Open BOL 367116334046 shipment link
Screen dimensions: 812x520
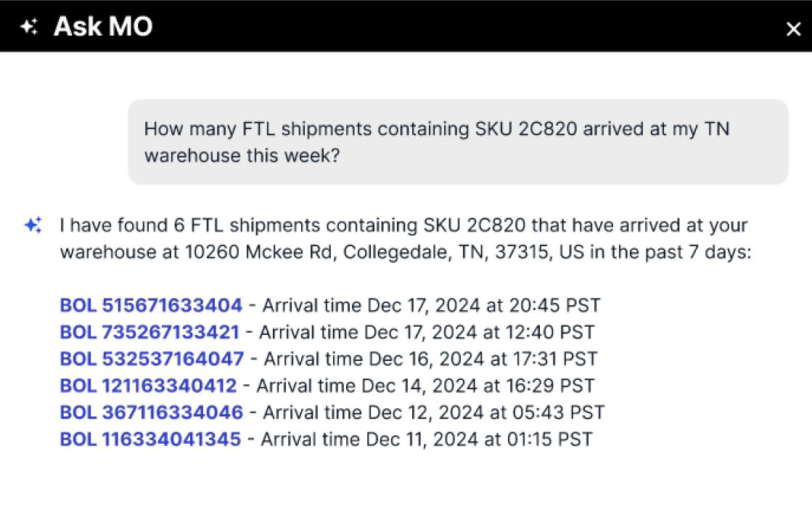151,413
